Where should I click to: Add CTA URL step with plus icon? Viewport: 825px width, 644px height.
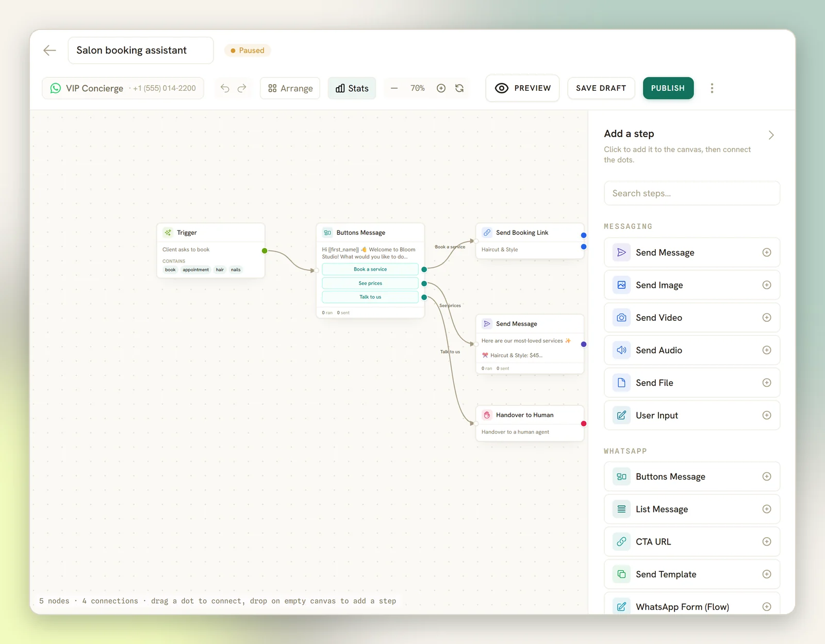(x=767, y=541)
